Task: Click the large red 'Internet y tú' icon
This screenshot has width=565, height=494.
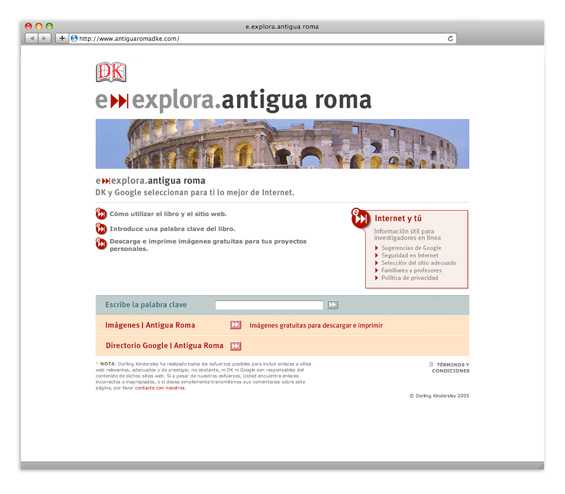Action: [x=360, y=218]
